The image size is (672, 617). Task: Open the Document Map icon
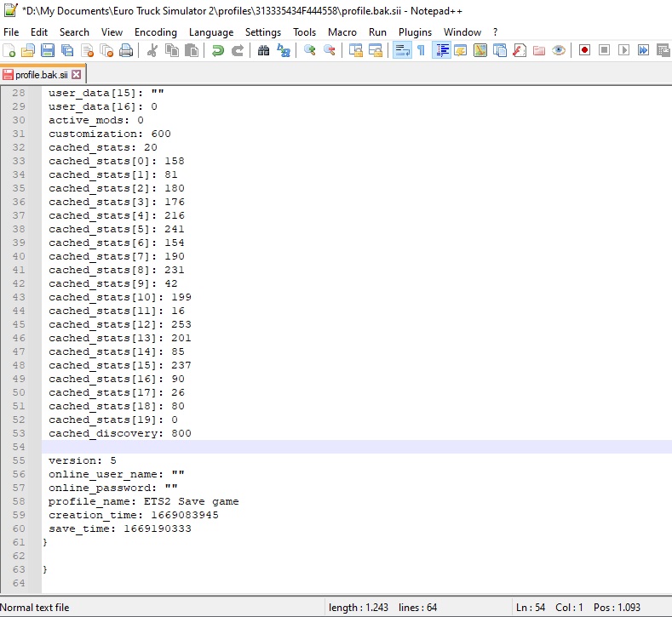click(480, 50)
